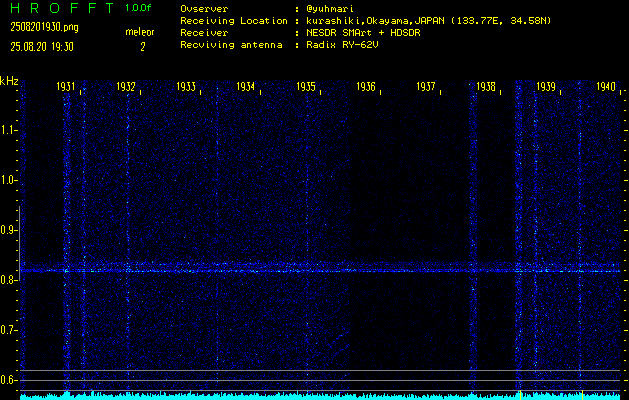Click the Ovserver field label
The width and height of the screenshot is (629, 400).
[x=204, y=9]
